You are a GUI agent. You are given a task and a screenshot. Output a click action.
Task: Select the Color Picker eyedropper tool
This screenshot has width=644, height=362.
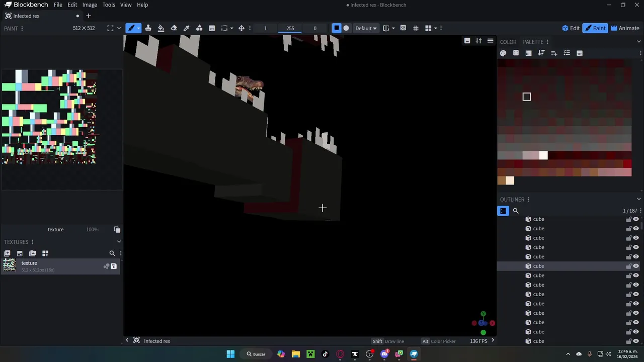tap(186, 28)
